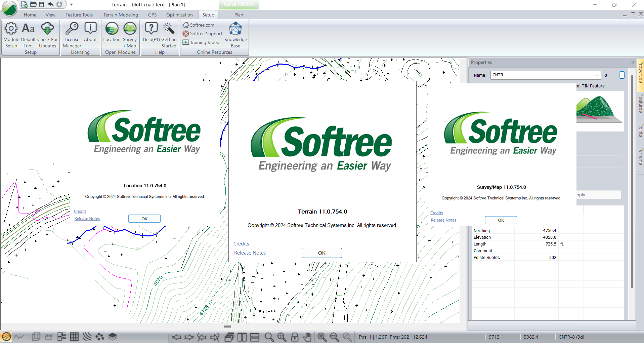Screen dimensions: 644x343
Task: Click the left arrow navigation icon
Action: pos(176,337)
